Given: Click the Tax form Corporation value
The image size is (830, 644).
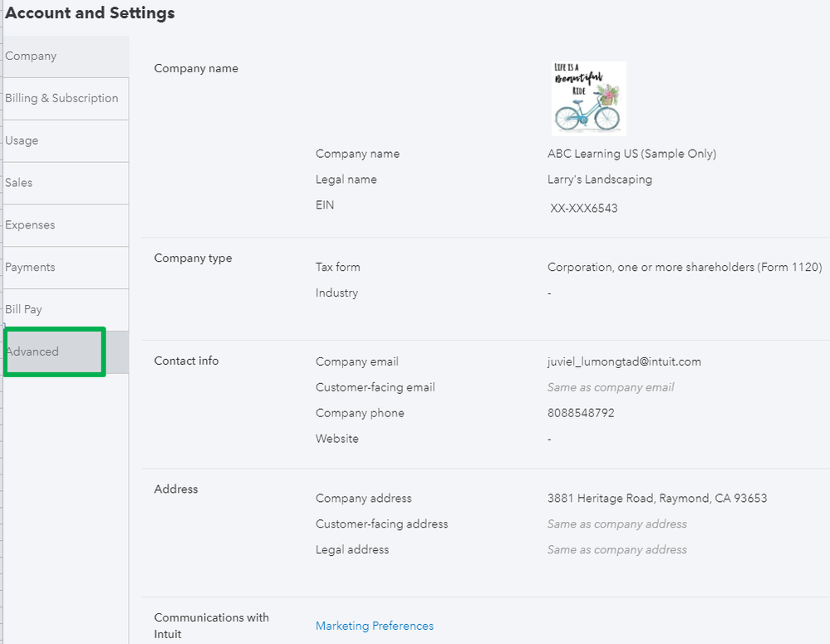Looking at the screenshot, I should click(x=684, y=268).
